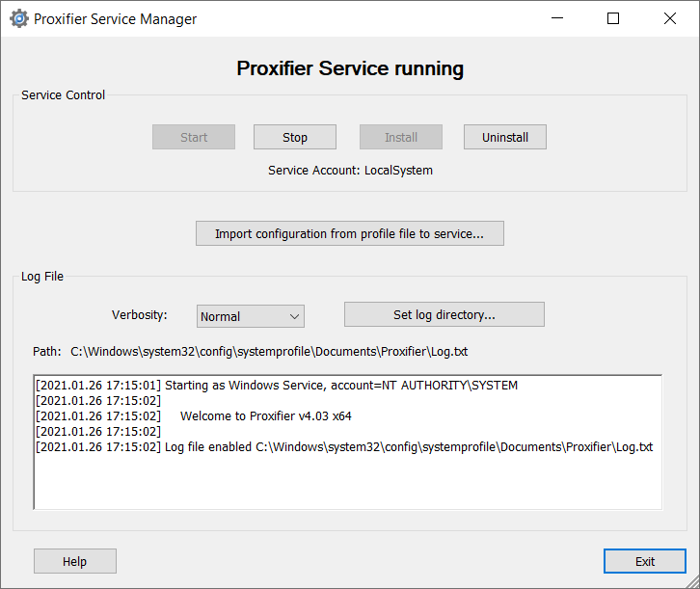Viewport: 700px width, 589px height.
Task: Select the 'Starting as Windows Service' log line
Action: point(277,386)
